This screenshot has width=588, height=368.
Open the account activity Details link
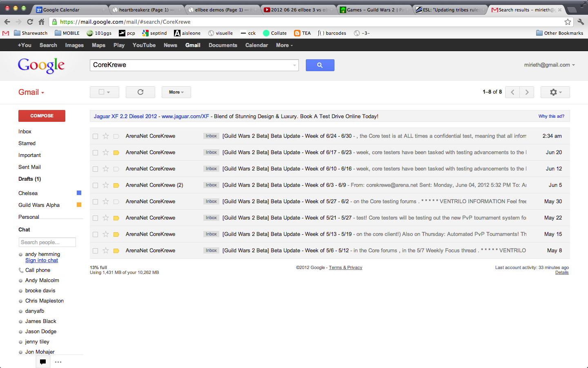(562, 273)
